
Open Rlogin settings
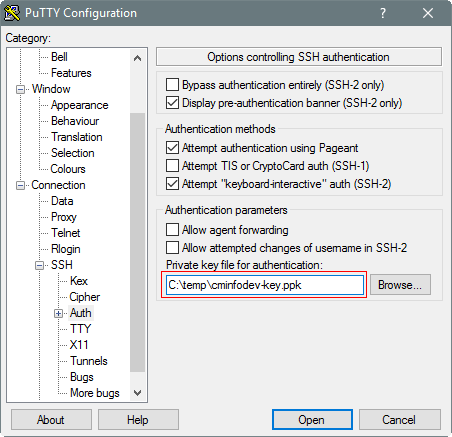pyautogui.click(x=66, y=249)
